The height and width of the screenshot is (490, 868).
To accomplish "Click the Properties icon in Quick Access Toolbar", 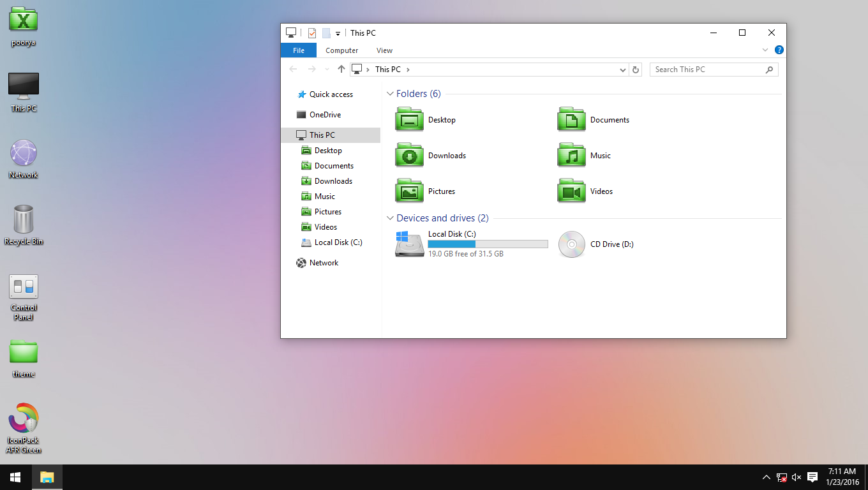I will tap(312, 33).
